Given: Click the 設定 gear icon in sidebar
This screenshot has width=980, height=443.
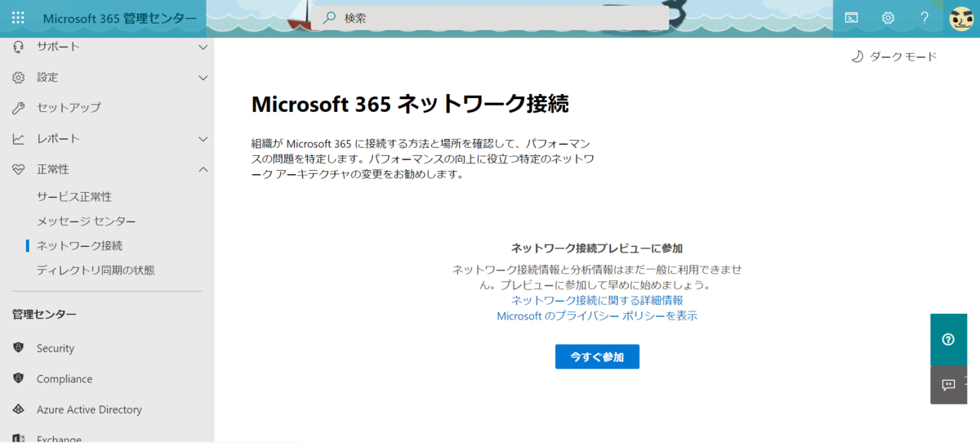Looking at the screenshot, I should coord(18,78).
